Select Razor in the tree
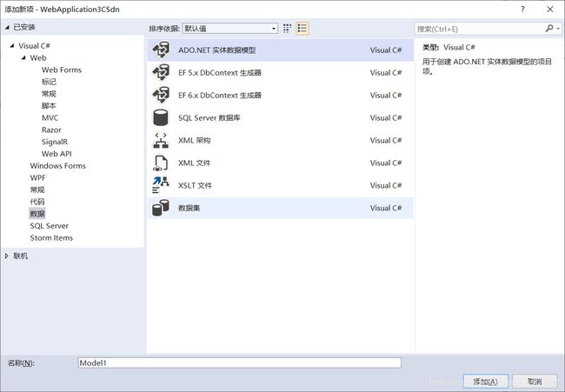The width and height of the screenshot is (565, 392). tap(51, 130)
